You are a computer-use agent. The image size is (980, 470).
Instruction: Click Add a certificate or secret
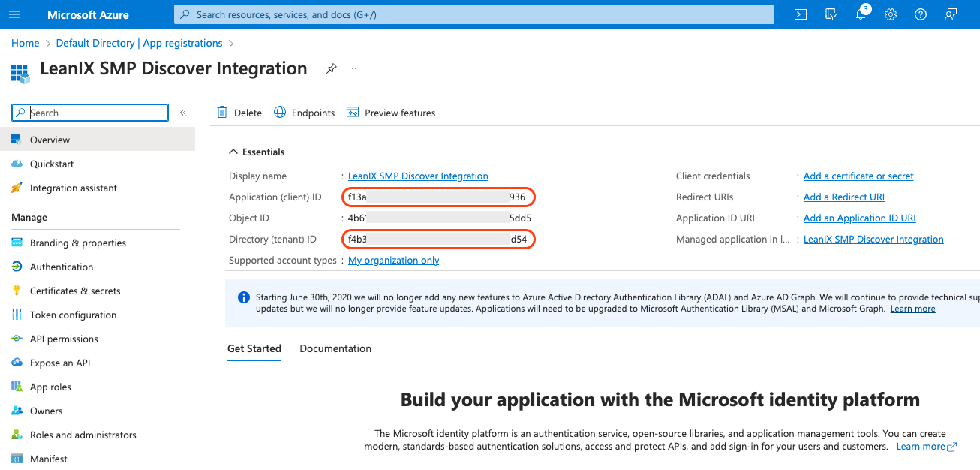coord(858,176)
